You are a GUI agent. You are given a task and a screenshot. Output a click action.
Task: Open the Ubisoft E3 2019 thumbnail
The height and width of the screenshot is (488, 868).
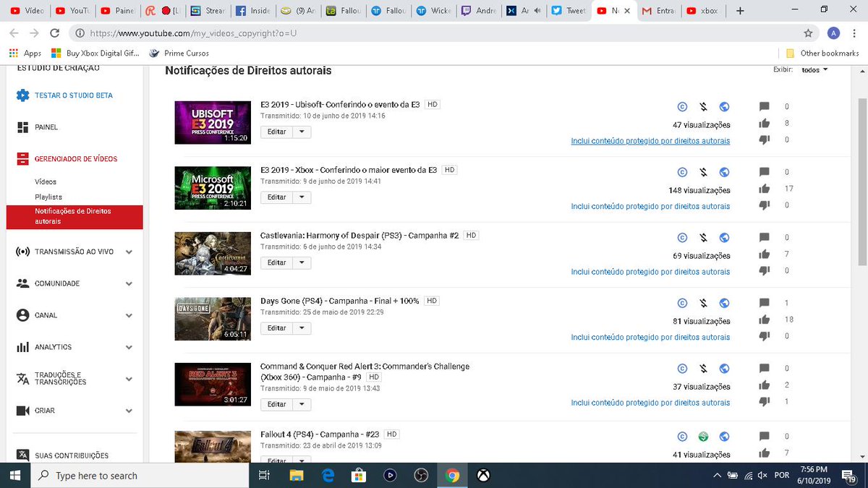pos(213,122)
